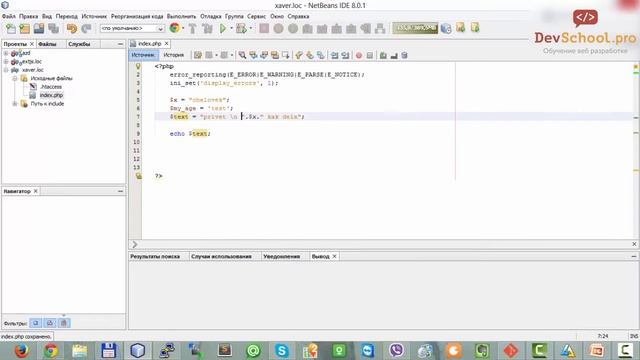Click the Build Project hammer icon
Viewport: 640px width, 360px height.
pyautogui.click(x=192, y=29)
